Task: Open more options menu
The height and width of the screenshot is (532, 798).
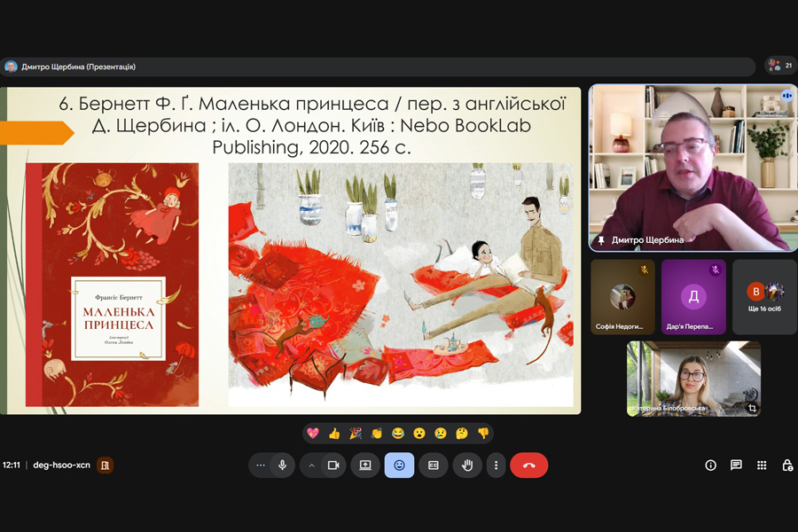Action: (x=497, y=465)
